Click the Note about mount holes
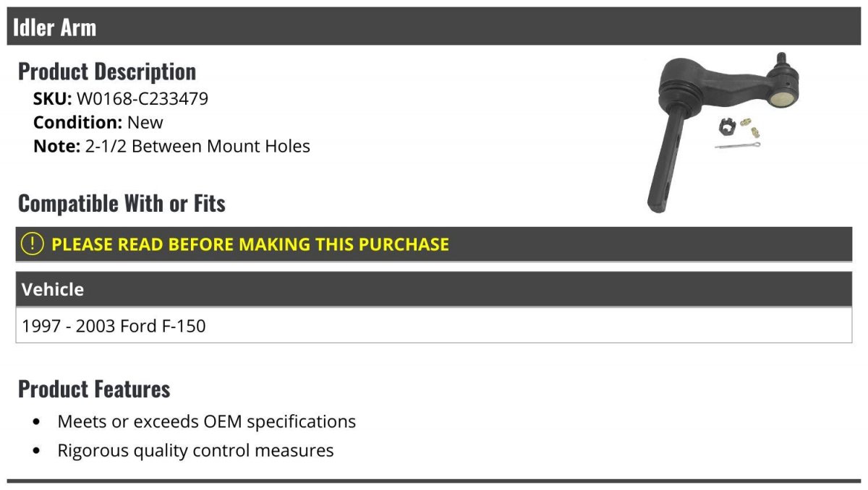The width and height of the screenshot is (868, 490). click(171, 146)
